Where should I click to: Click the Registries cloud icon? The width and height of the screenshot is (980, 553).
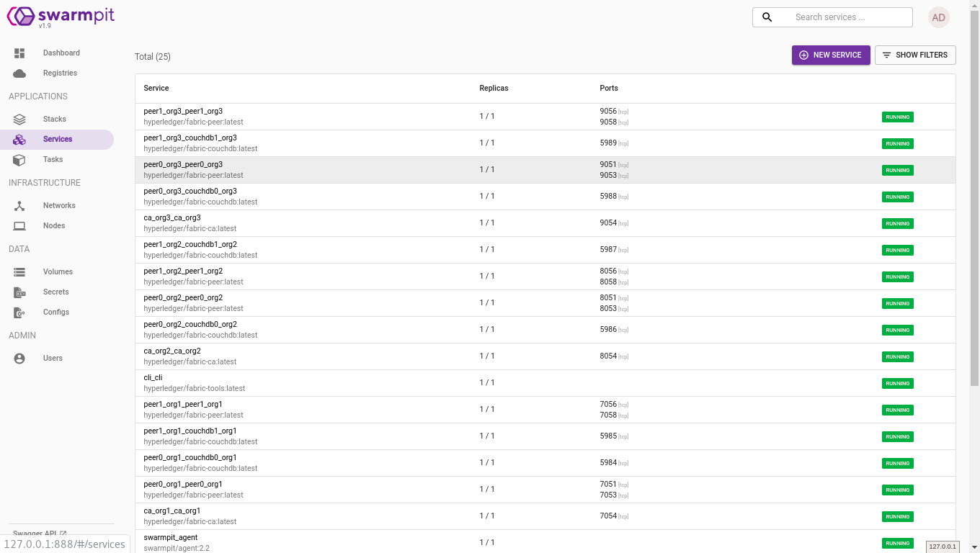(19, 73)
